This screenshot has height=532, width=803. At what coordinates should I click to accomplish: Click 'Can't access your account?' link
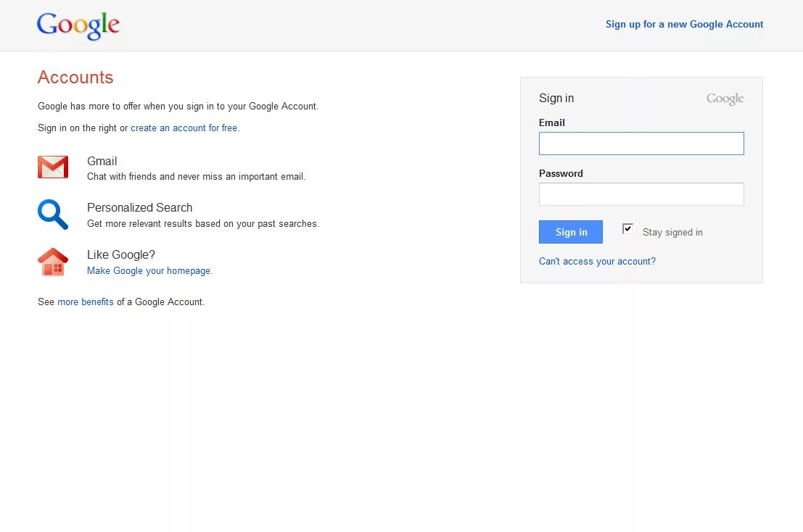(x=597, y=261)
